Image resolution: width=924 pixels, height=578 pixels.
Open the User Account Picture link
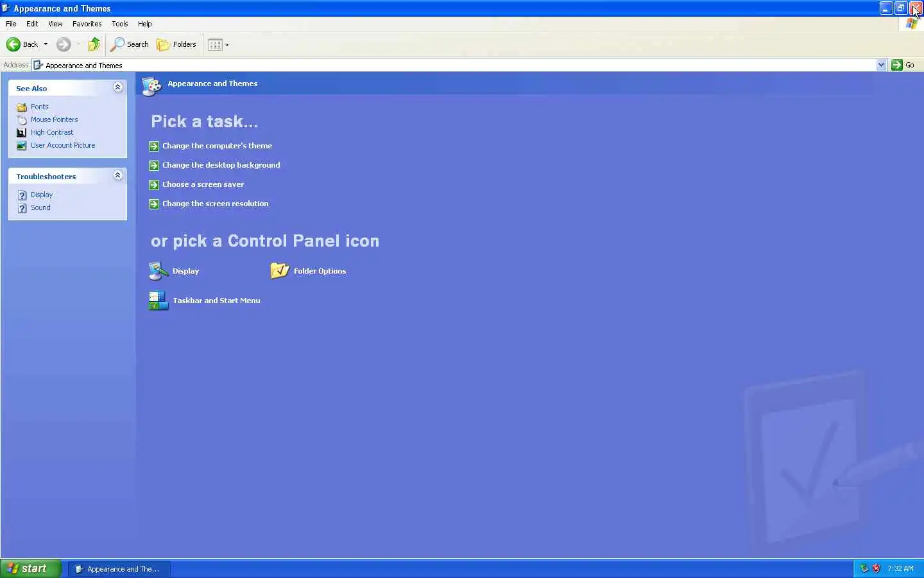[63, 145]
